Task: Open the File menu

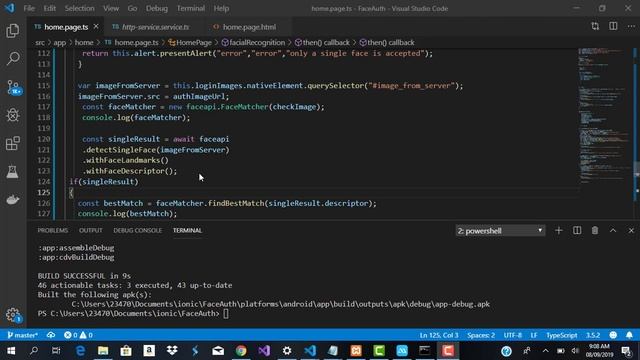Action: pyautogui.click(x=29, y=8)
